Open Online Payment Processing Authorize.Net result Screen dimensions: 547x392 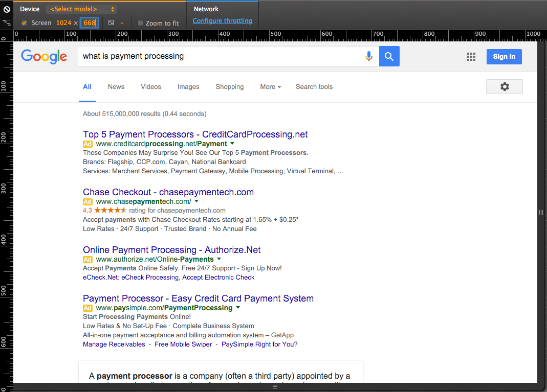(x=171, y=250)
